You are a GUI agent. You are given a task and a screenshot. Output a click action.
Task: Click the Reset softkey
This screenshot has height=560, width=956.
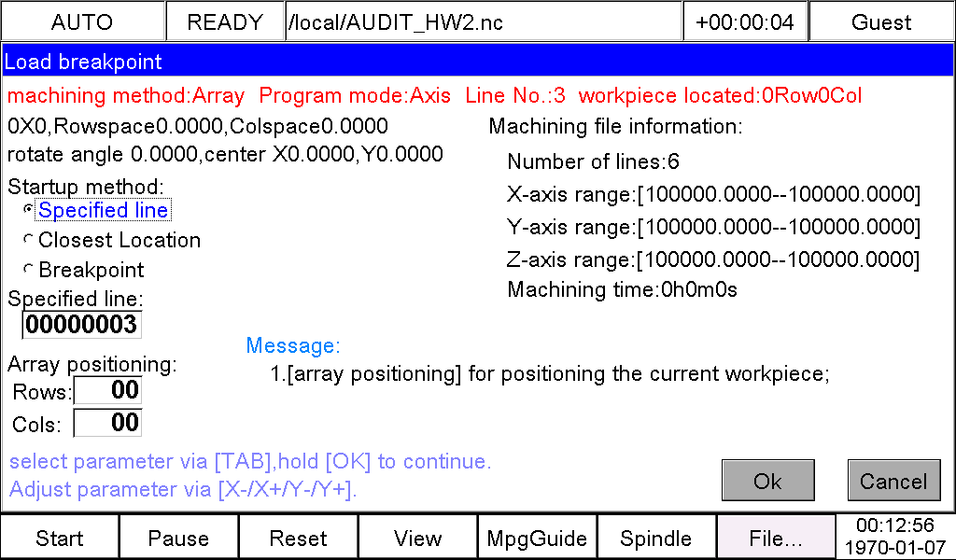298,538
